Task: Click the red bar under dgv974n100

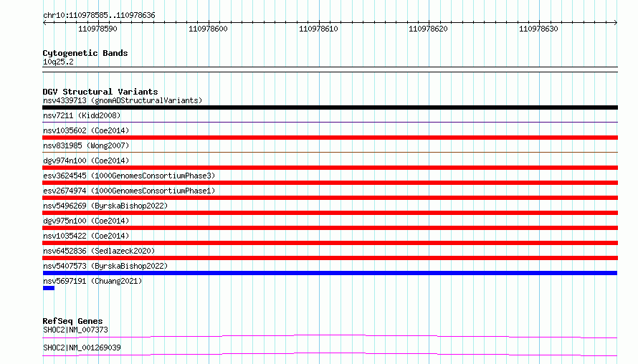Action: 330,168
